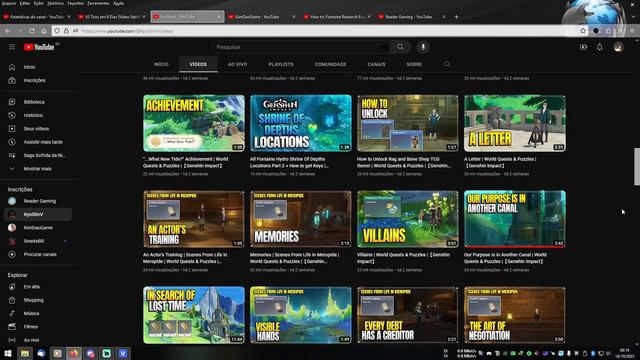The height and width of the screenshot is (360, 640).
Task: Open Shrine of Depths Locations thumbnail
Action: (x=301, y=123)
